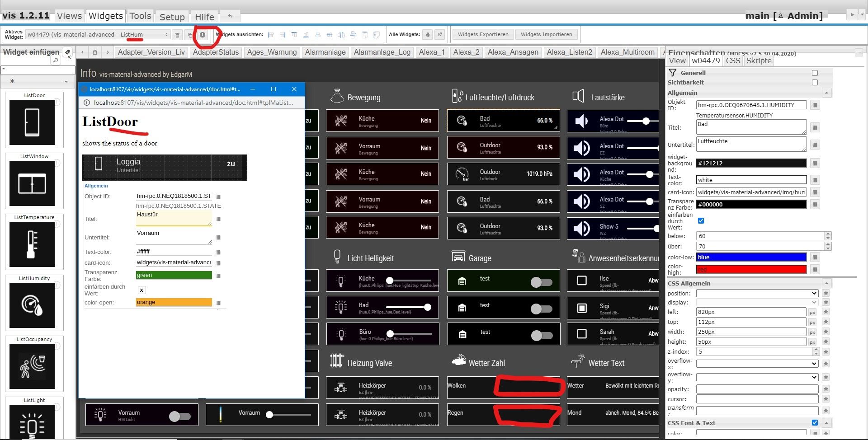Click the red color-high swatch

(x=751, y=269)
